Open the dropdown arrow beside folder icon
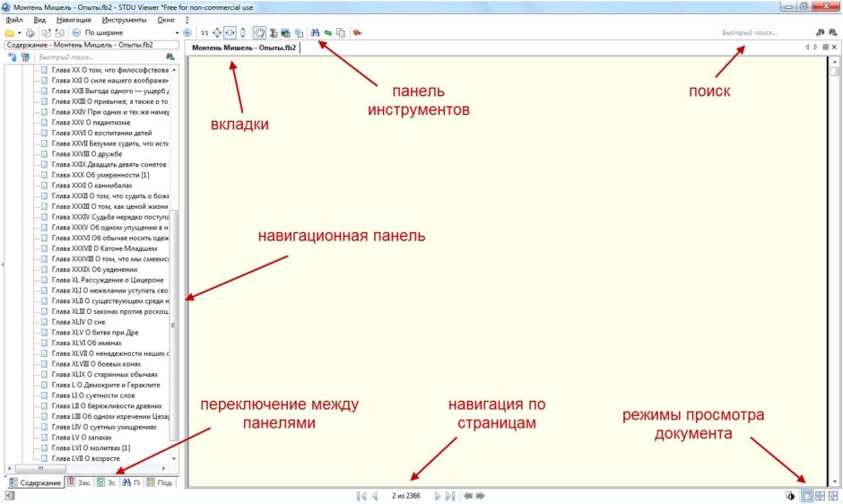843x504 pixels. tap(19, 33)
